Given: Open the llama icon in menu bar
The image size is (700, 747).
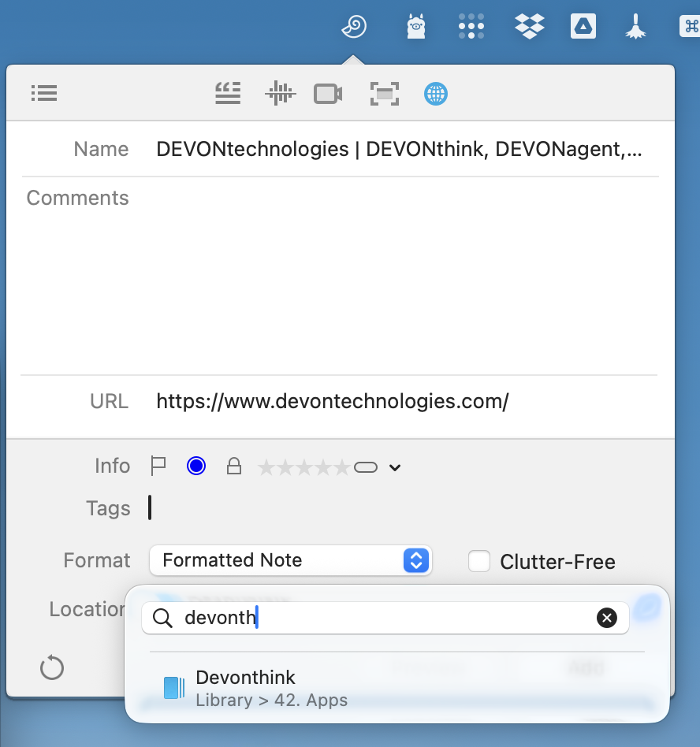Looking at the screenshot, I should 416,27.
